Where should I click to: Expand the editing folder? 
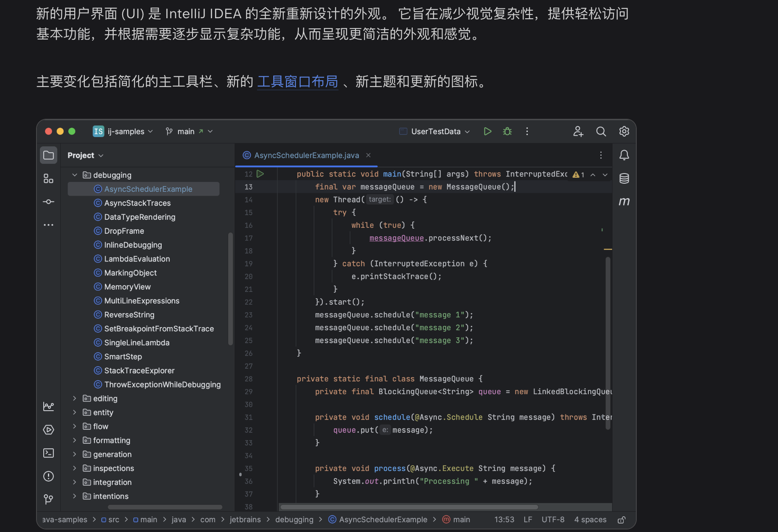75,398
